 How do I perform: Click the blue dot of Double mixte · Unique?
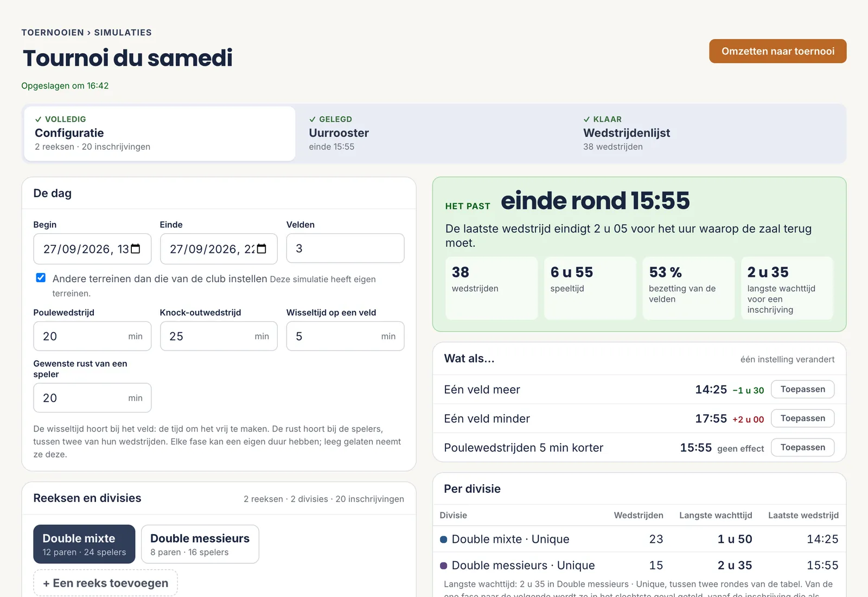pyautogui.click(x=443, y=539)
